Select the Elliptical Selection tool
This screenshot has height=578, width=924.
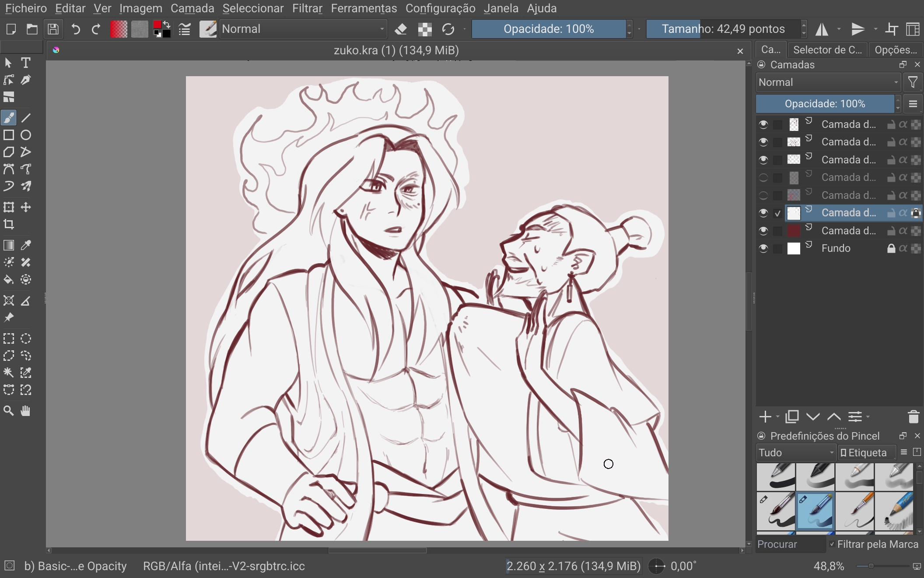click(x=26, y=338)
